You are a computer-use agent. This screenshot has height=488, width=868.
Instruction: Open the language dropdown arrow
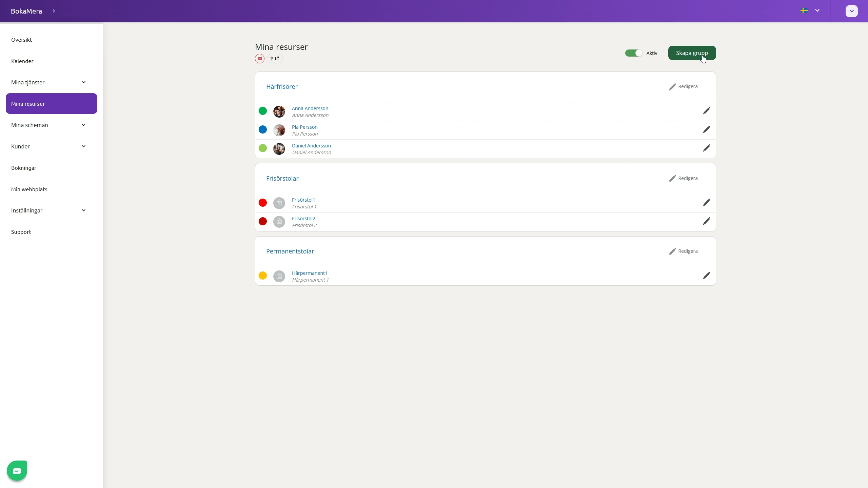(817, 11)
